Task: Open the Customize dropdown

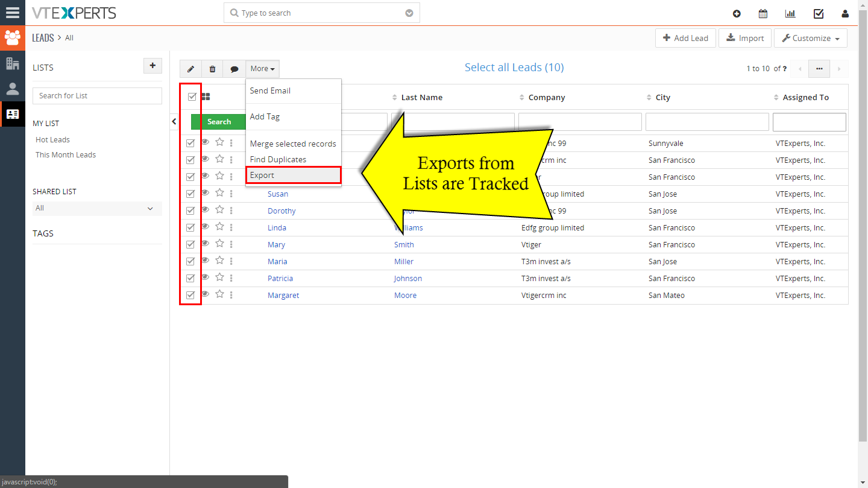Action: [811, 38]
